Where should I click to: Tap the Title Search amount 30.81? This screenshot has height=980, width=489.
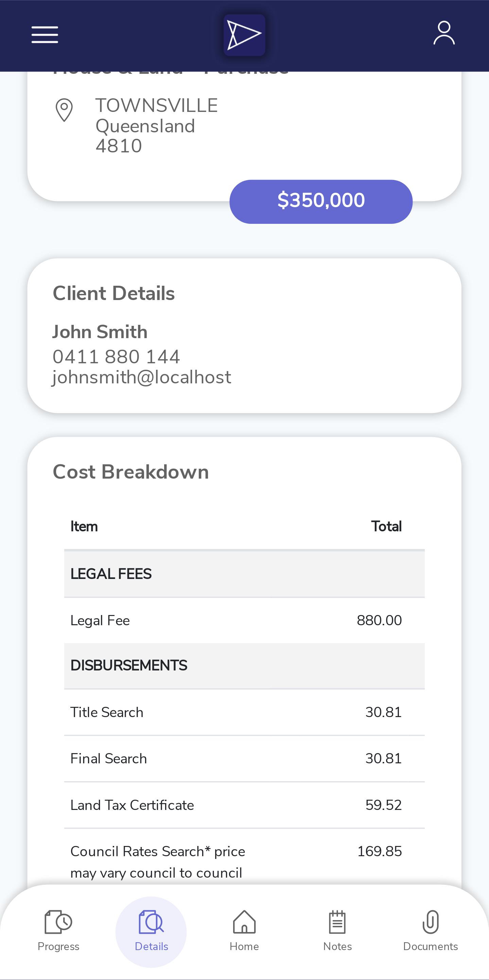[x=384, y=712]
